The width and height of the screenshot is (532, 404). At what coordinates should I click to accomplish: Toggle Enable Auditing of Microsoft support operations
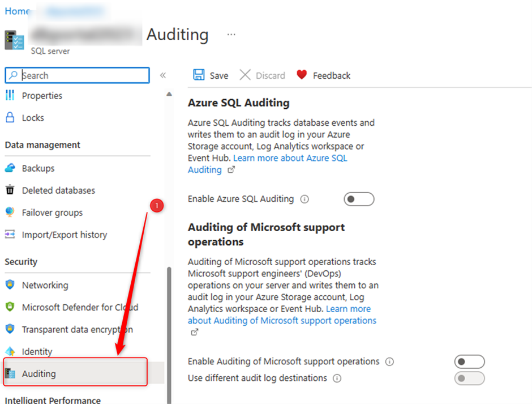pyautogui.click(x=470, y=362)
